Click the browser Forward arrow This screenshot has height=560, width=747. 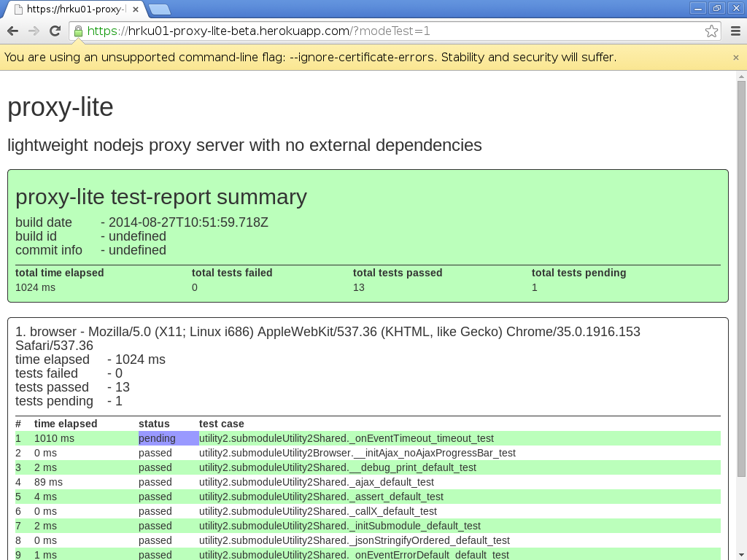[x=34, y=31]
